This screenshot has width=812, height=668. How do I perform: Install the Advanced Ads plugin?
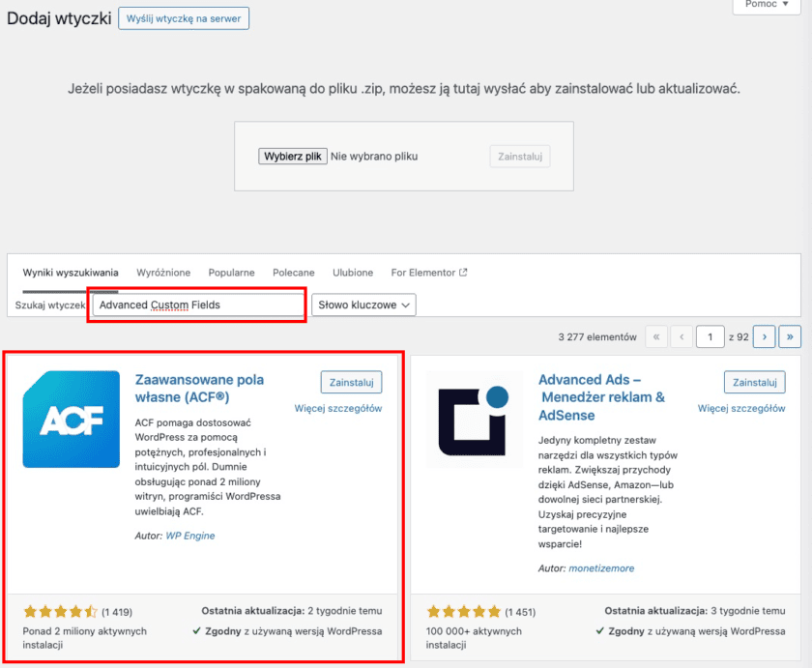point(754,383)
